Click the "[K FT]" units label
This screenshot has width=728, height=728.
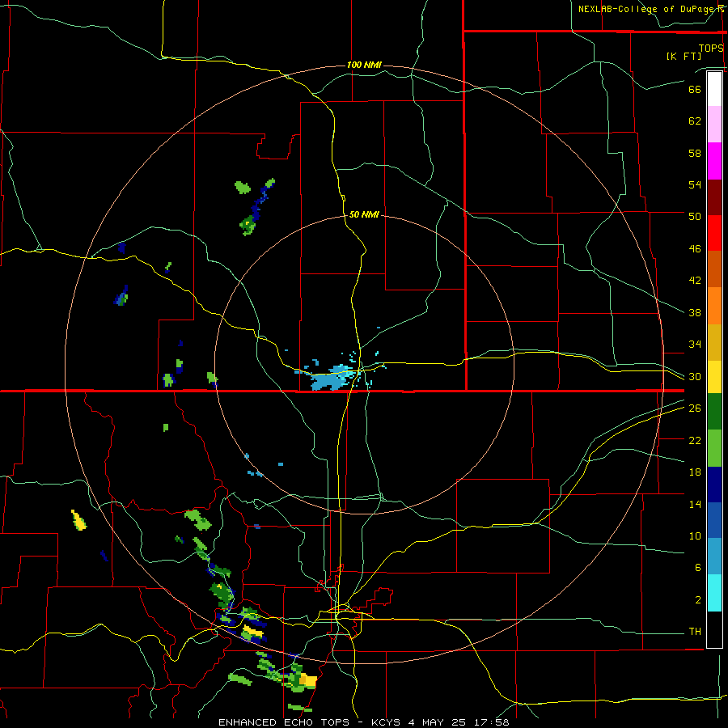click(684, 56)
